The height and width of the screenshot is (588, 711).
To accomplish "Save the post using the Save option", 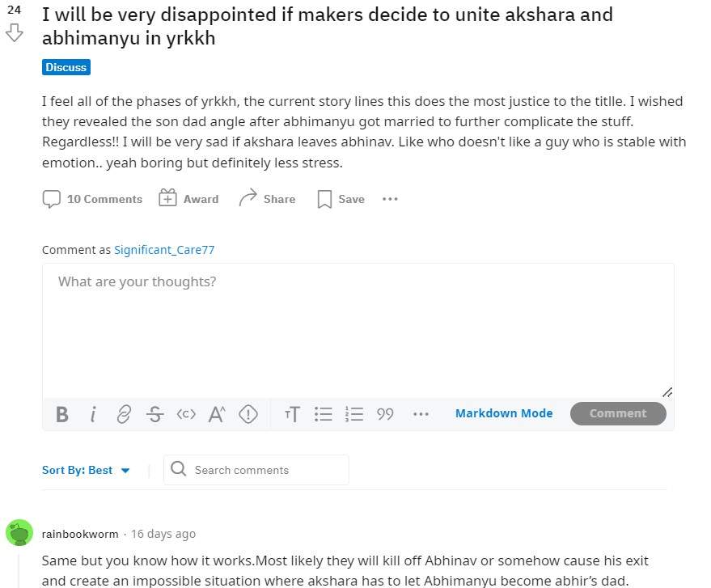I will point(340,199).
